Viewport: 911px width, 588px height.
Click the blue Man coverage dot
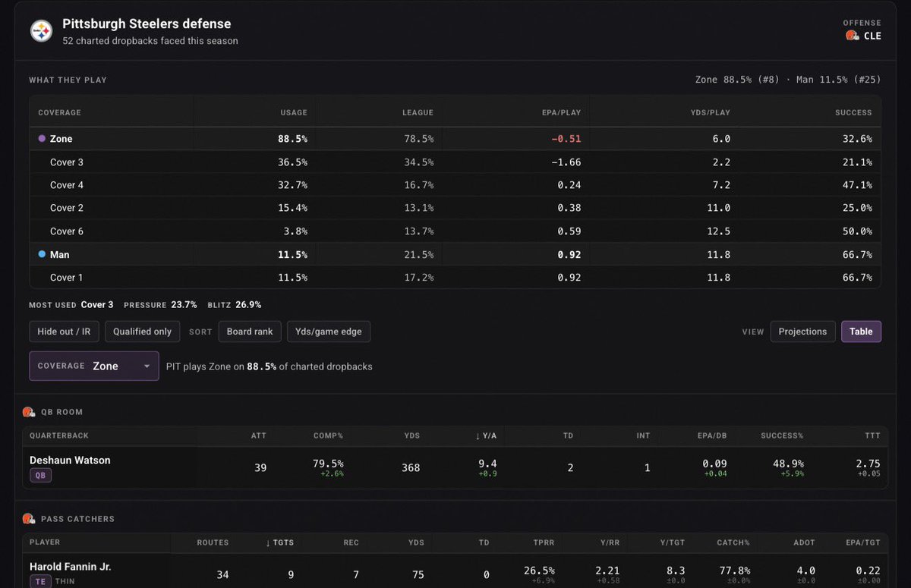[x=42, y=254]
